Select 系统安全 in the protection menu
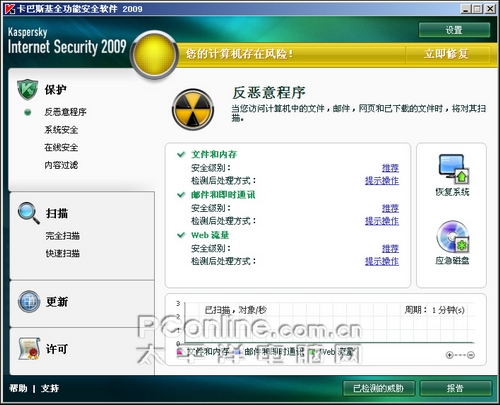500x405 pixels. click(x=61, y=130)
